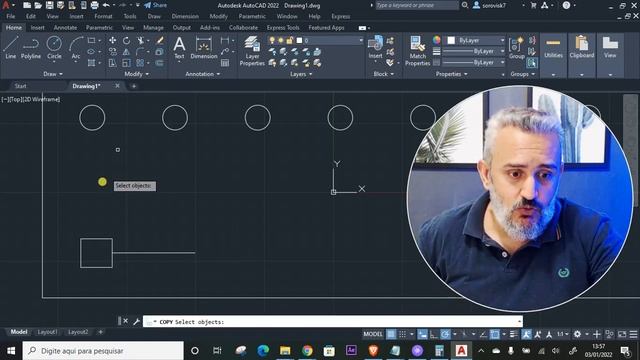Click the Hatch tool icon
Screen dimensions: 640x360
pos(91,63)
